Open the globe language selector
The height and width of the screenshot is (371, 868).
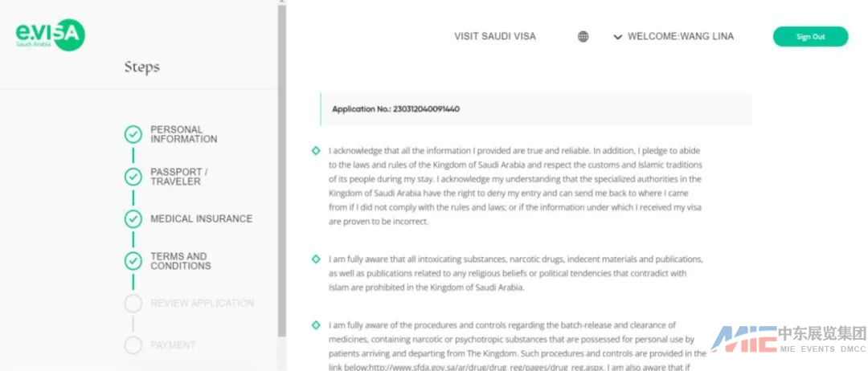(x=583, y=36)
